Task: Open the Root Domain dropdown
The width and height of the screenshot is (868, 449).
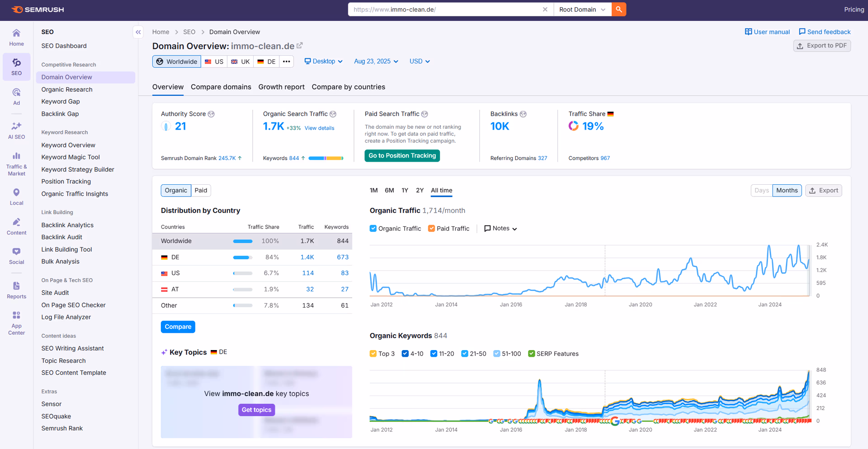Action: (x=582, y=9)
